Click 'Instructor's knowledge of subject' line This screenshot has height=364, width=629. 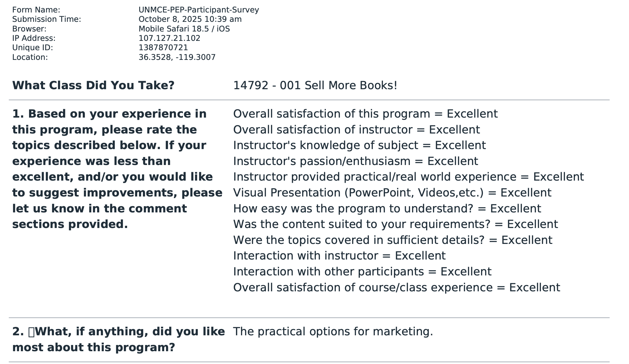click(x=359, y=145)
